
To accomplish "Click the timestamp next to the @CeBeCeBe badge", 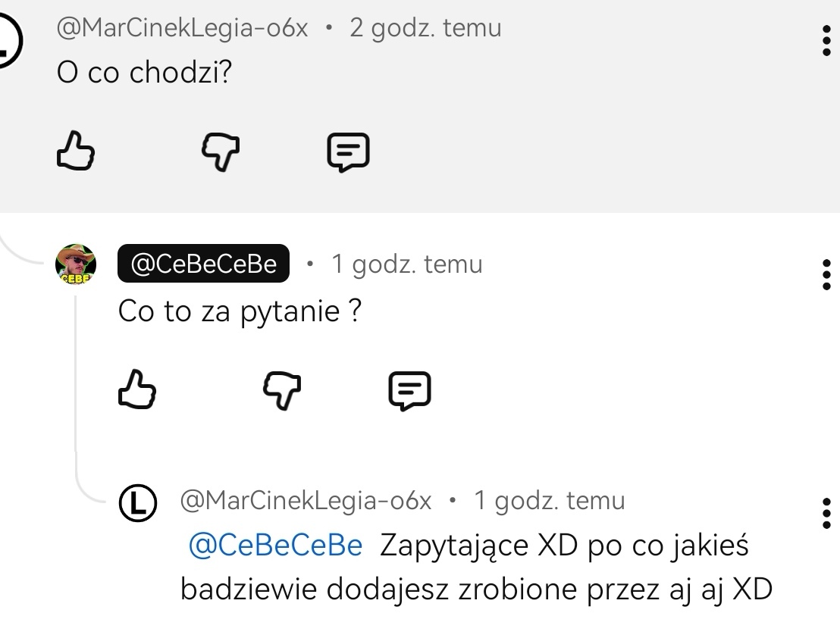I will [x=406, y=264].
